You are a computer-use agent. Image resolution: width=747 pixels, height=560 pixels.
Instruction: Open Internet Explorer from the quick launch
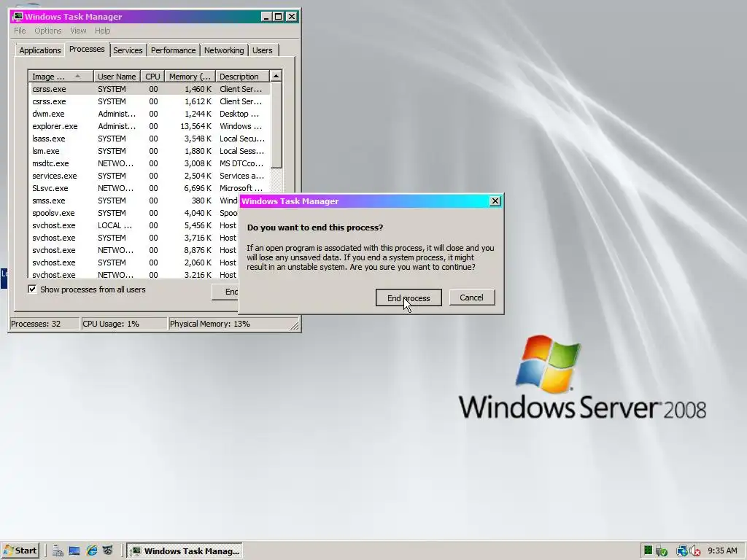[91, 551]
